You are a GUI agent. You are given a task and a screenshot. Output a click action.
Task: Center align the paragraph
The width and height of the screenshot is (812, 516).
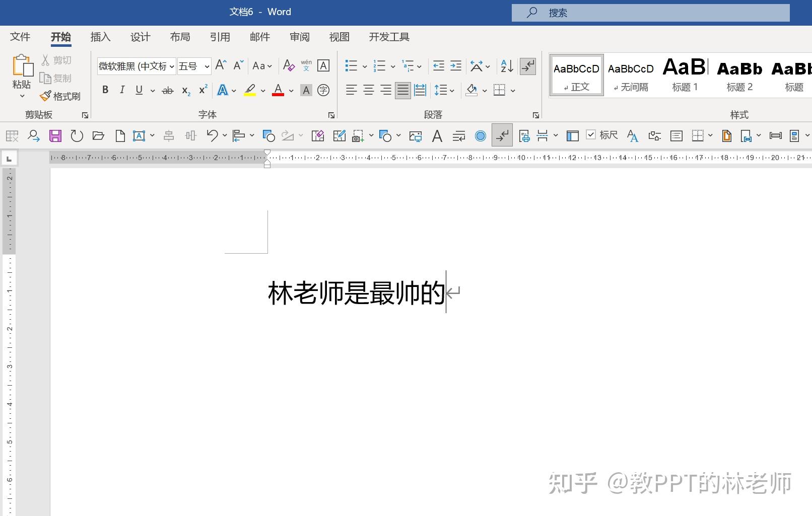coord(369,90)
